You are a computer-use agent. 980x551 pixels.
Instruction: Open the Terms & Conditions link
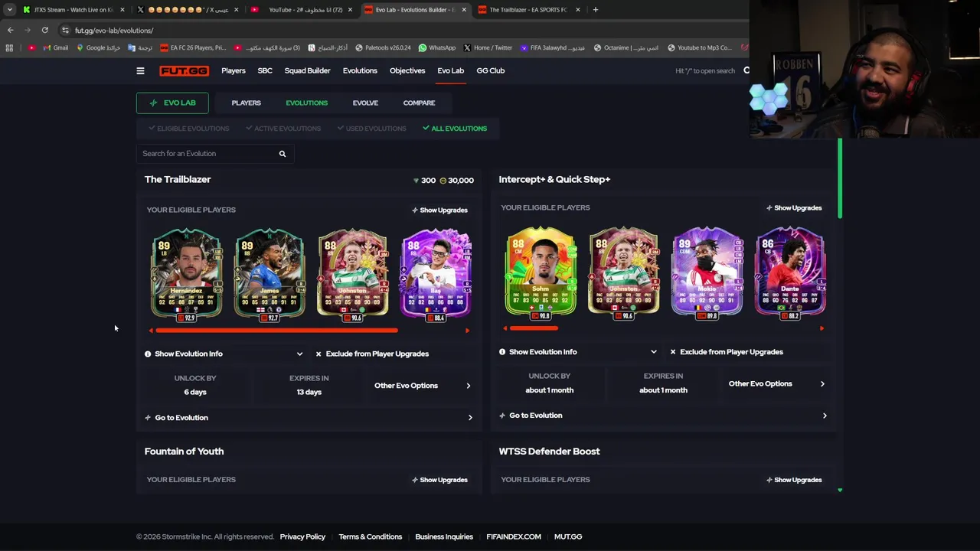coord(370,536)
